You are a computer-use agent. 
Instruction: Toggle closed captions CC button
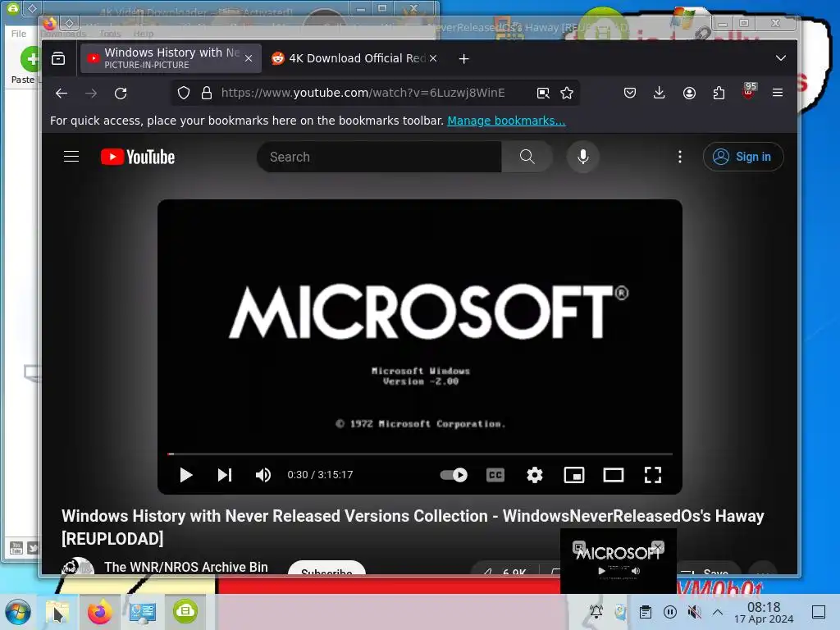coord(495,475)
